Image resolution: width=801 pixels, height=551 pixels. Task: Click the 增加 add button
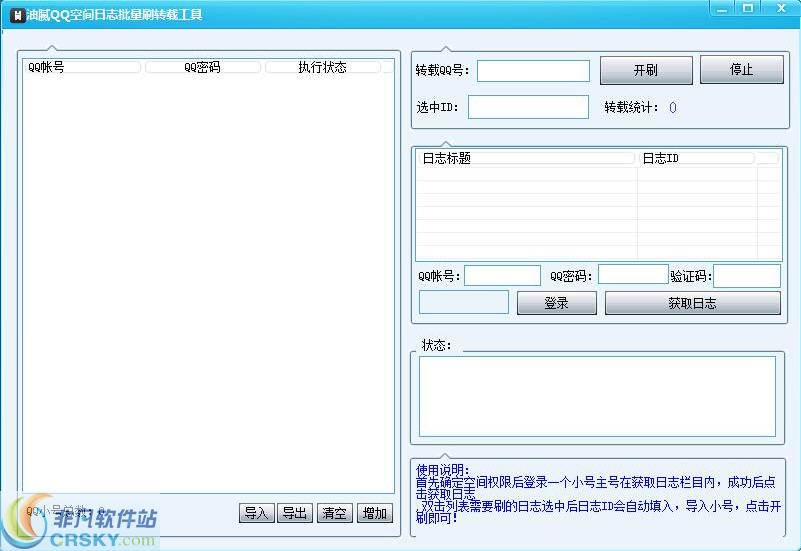click(x=374, y=513)
